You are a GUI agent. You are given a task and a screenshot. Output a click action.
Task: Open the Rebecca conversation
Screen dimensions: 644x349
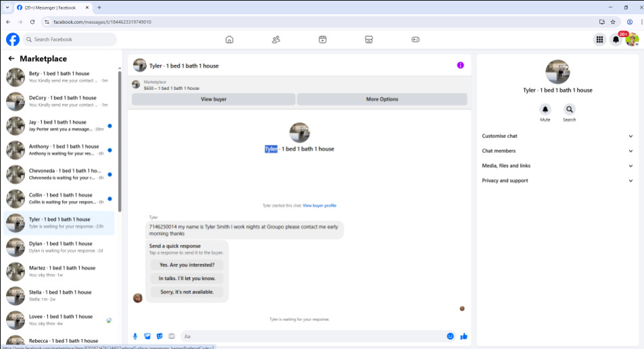tap(59, 341)
